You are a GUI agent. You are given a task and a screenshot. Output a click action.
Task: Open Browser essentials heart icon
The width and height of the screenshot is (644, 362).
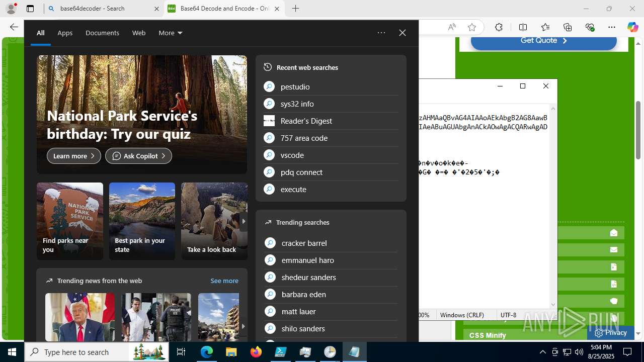coord(590,27)
